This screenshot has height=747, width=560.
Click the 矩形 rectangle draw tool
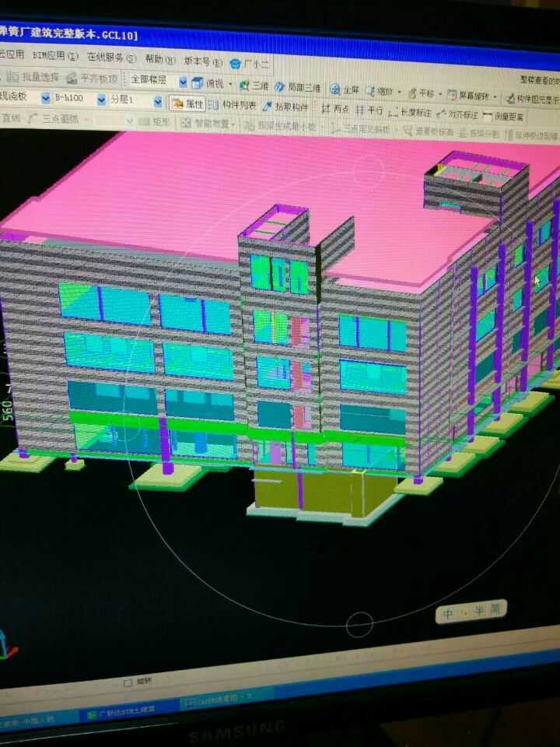tap(155, 121)
